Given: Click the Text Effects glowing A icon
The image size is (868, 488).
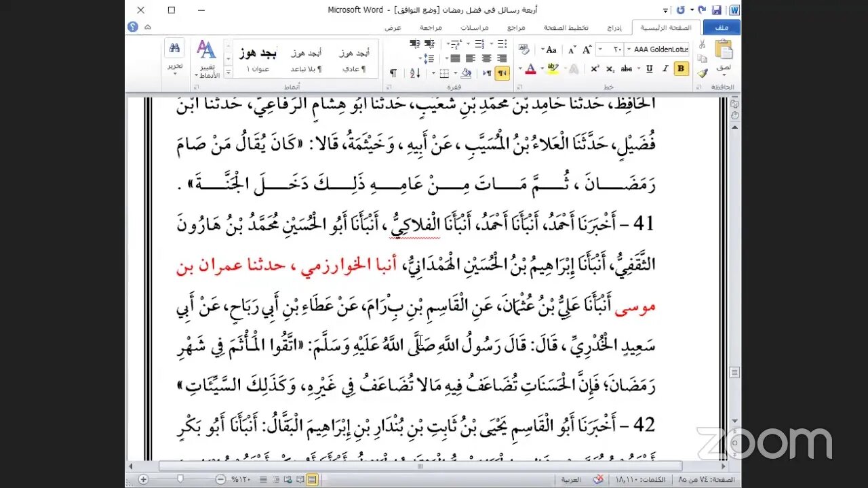Looking at the screenshot, I should tap(573, 68).
